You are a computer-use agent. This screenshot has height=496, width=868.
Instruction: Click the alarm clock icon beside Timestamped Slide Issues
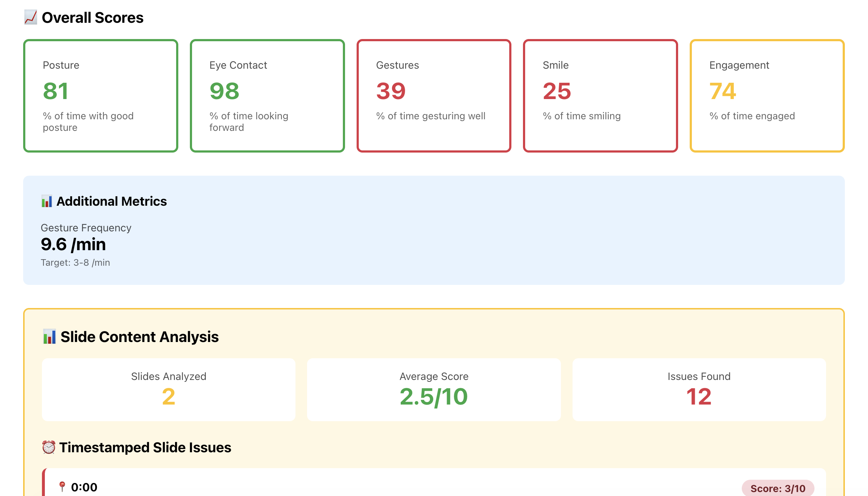[48, 447]
